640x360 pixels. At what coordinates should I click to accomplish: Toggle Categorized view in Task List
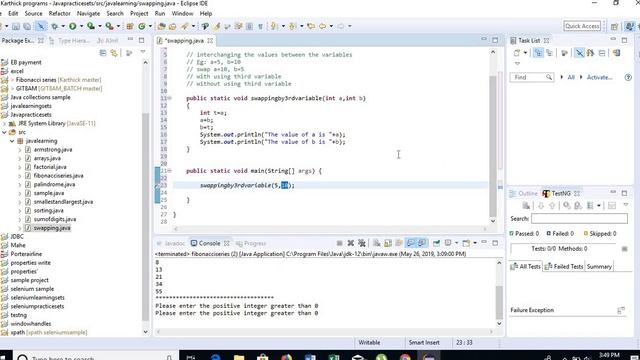[538, 53]
